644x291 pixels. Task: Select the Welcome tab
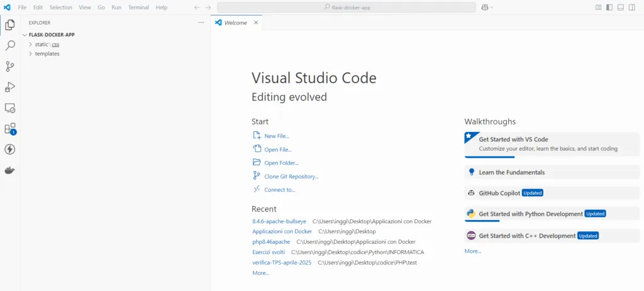[236, 23]
